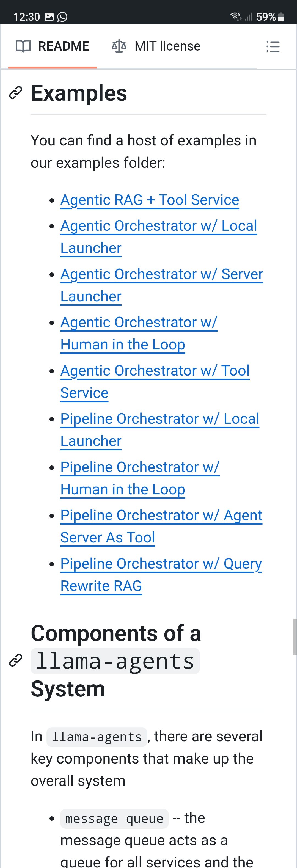
Task: Open Pipeline Orchestrator w/ Query Rewrite RAG
Action: (161, 564)
